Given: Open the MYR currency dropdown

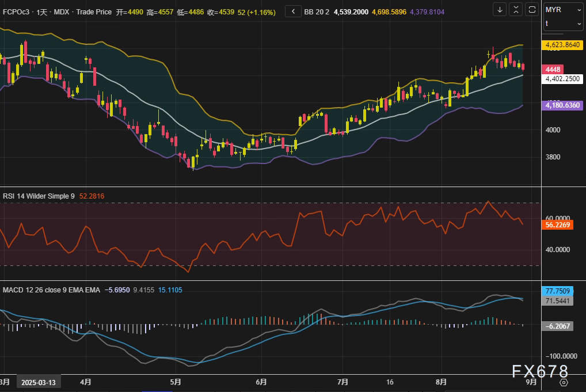Looking at the screenshot, I should [x=564, y=10].
